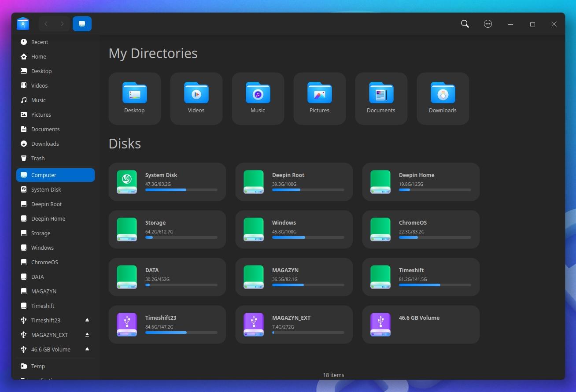Open the three-dot main menu button
The height and width of the screenshot is (392, 576).
tap(487, 24)
